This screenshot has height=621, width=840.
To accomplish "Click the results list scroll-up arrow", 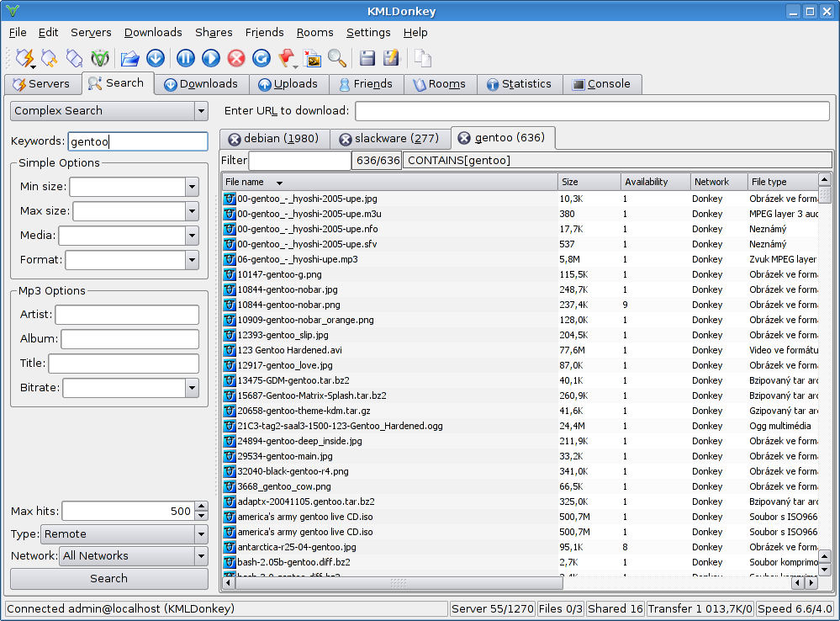I will 825,179.
